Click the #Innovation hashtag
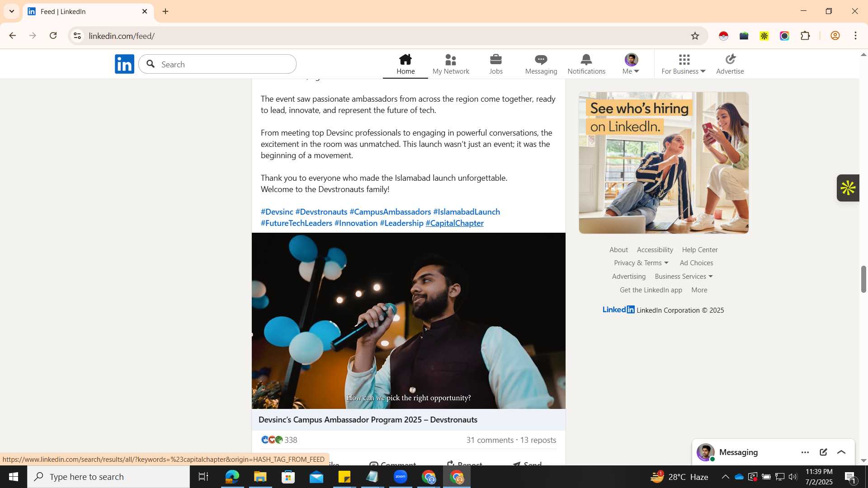The height and width of the screenshot is (488, 868). 356,223
